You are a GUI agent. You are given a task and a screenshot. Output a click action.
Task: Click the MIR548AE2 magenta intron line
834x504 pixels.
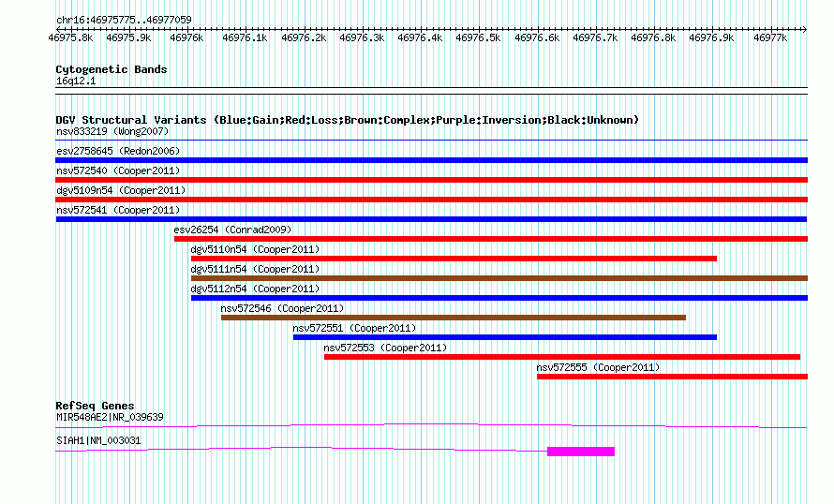click(431, 425)
